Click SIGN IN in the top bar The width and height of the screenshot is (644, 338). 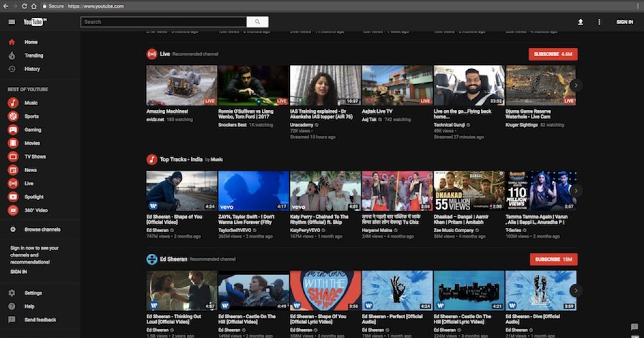coord(625,22)
